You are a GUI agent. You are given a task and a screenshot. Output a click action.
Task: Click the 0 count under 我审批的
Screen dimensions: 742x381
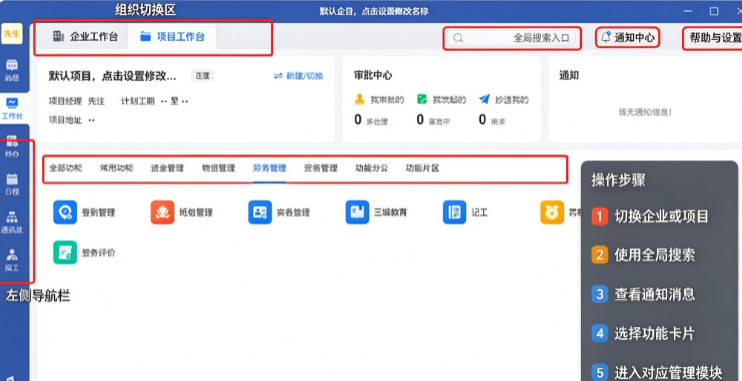point(358,120)
